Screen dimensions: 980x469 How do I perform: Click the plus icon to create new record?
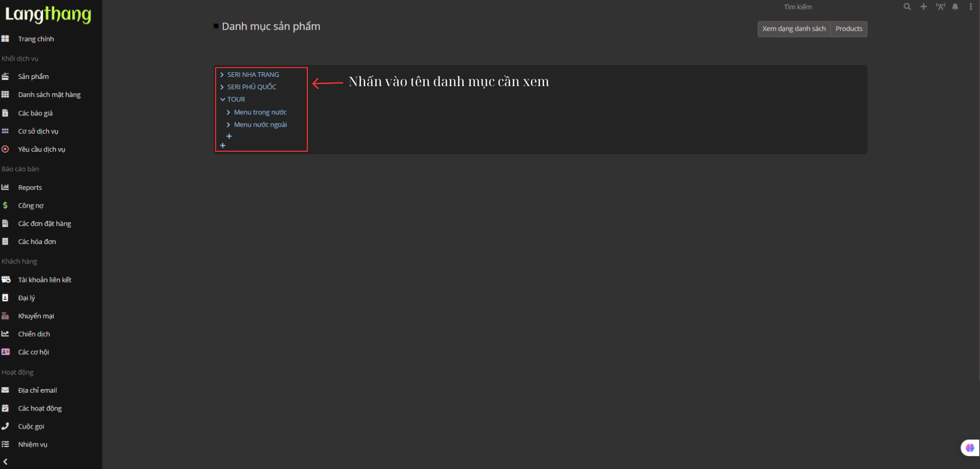[923, 7]
